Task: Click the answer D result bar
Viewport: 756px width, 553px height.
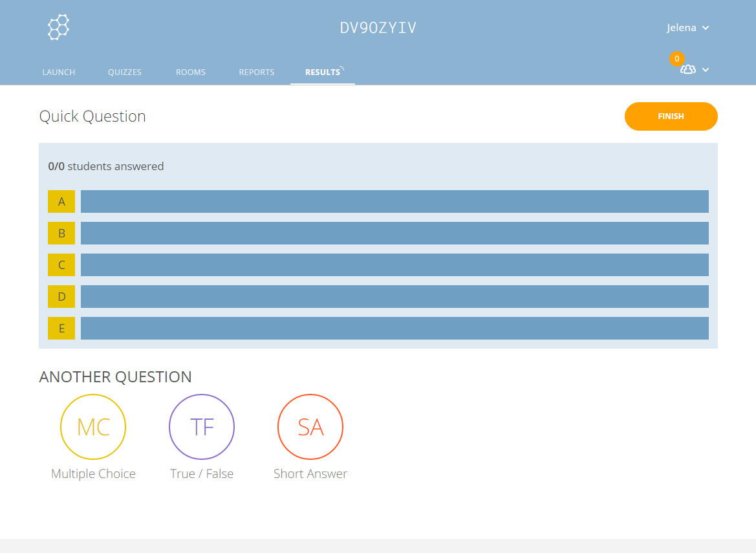Action: [x=394, y=297]
